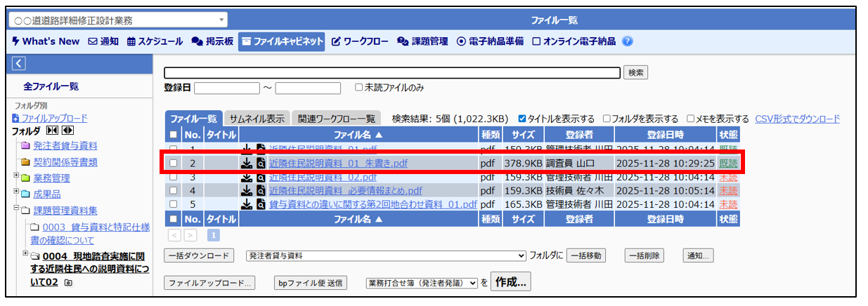Collapse all folders in tree
Viewport: 868px width, 306px height.
click(x=52, y=131)
